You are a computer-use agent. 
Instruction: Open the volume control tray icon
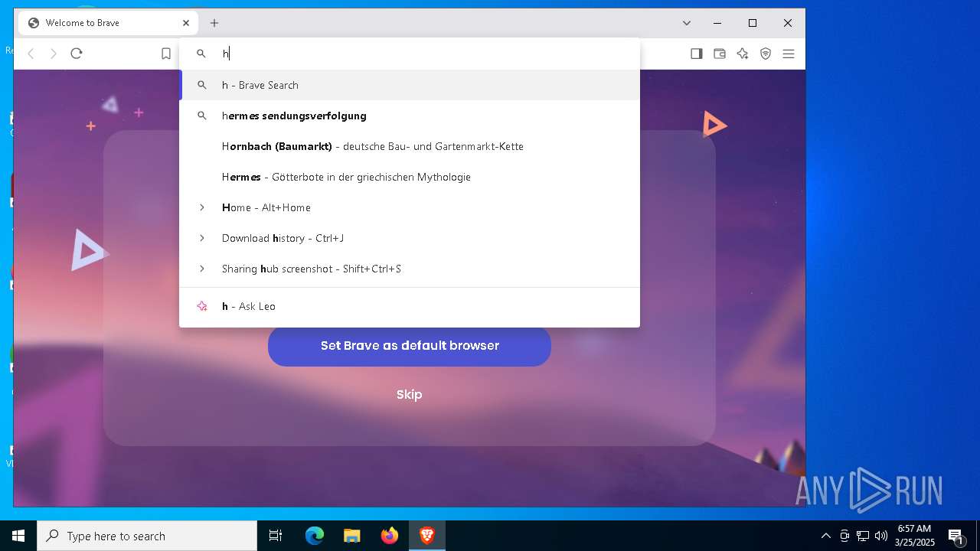click(880, 536)
